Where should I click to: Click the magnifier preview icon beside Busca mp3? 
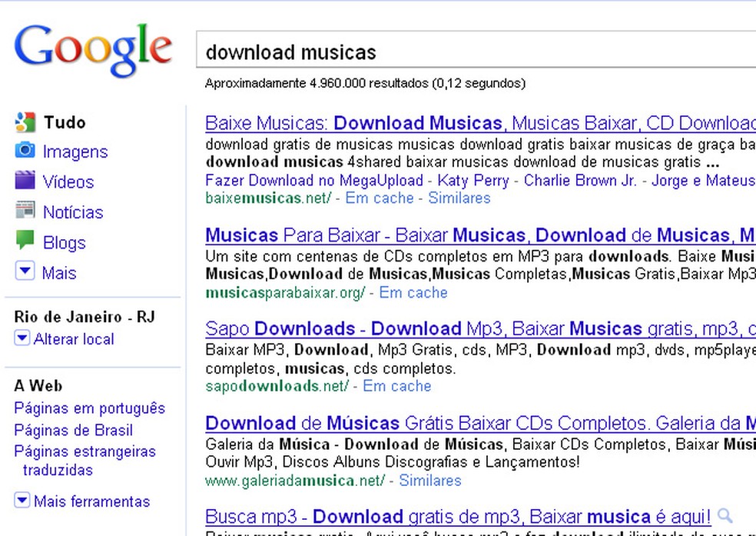724,516
